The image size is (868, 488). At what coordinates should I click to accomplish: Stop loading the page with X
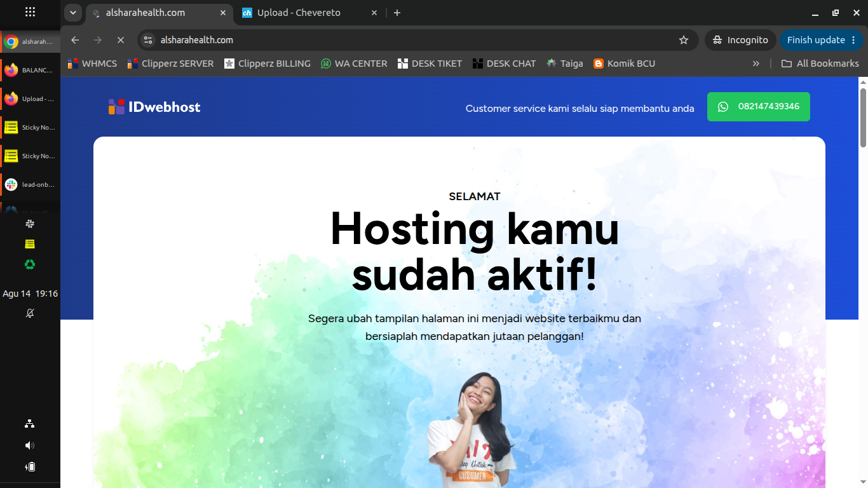coord(121,40)
